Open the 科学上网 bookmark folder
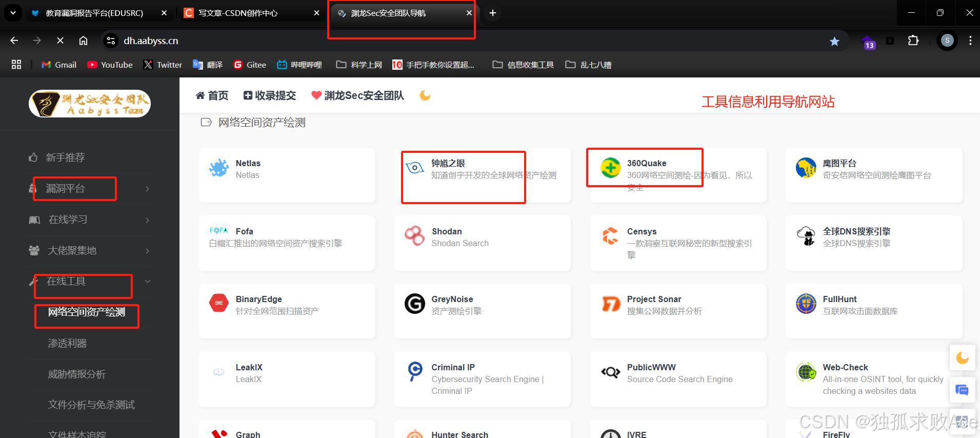 point(359,65)
